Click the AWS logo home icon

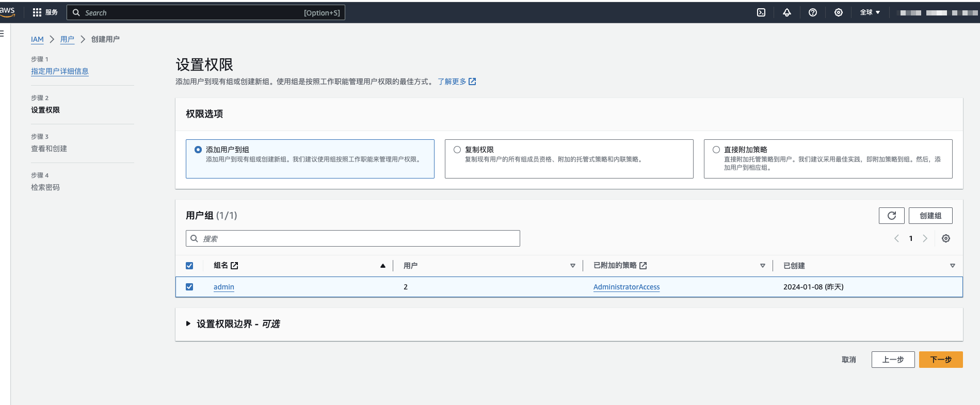click(x=7, y=12)
